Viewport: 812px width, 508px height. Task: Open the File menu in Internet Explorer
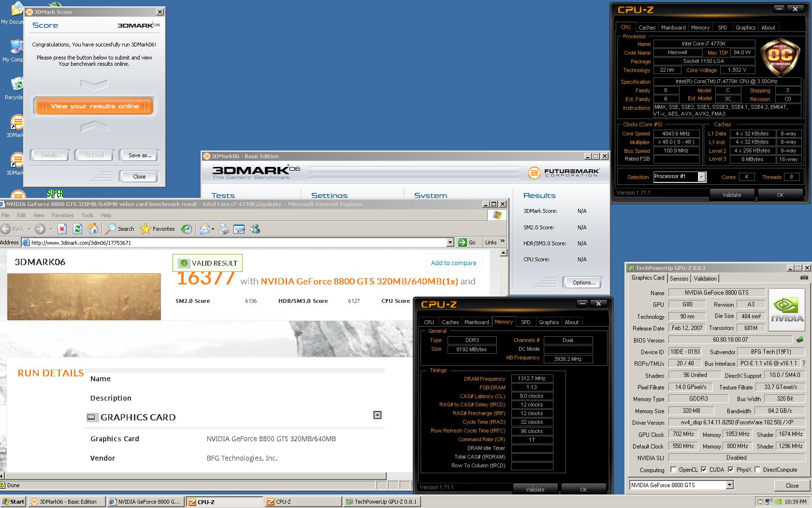point(5,215)
